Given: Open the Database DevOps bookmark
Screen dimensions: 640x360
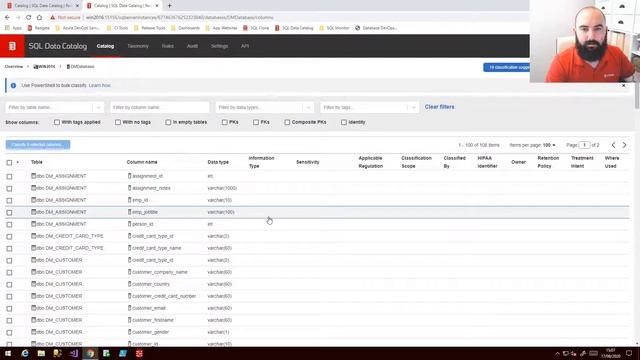Looking at the screenshot, I should [x=376, y=28].
